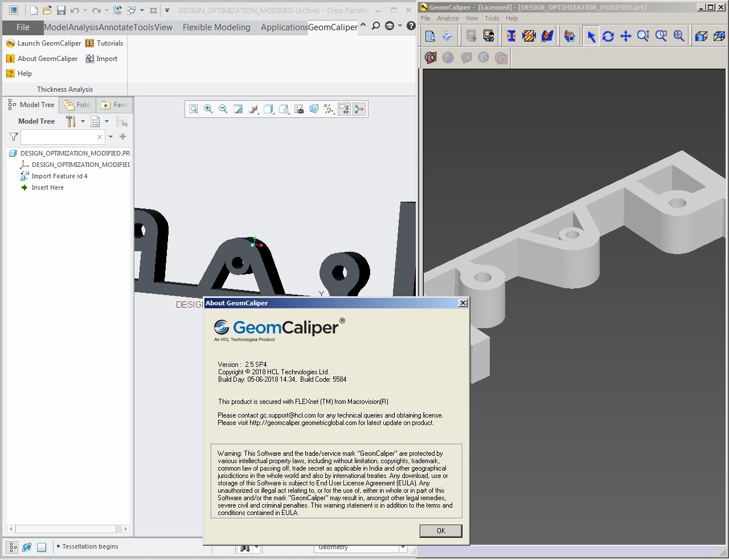
Task: Click the Open folder icon in Creo
Action: click(47, 10)
